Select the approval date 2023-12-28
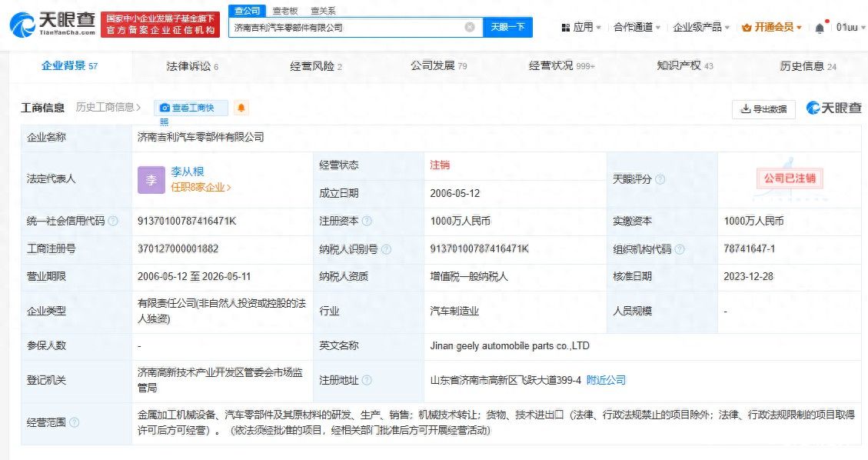This screenshot has height=460, width=868. [748, 276]
